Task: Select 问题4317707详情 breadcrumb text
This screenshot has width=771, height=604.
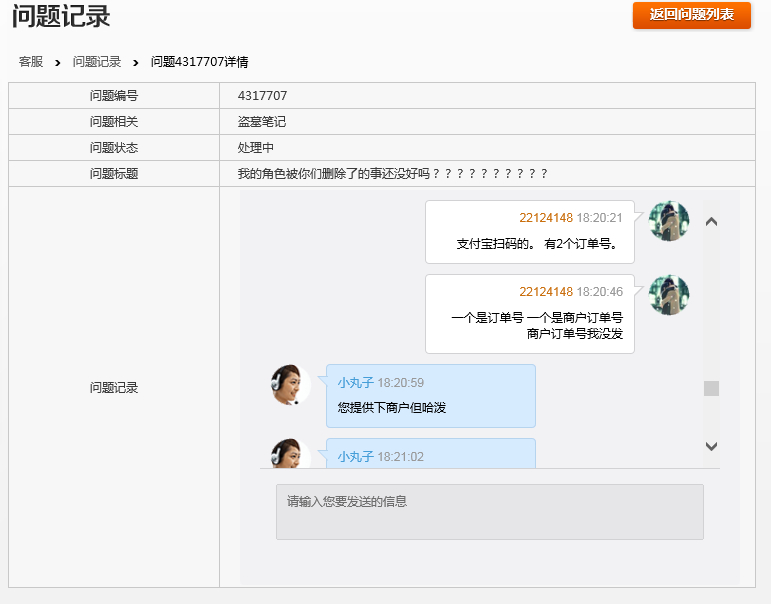Action: pos(199,62)
